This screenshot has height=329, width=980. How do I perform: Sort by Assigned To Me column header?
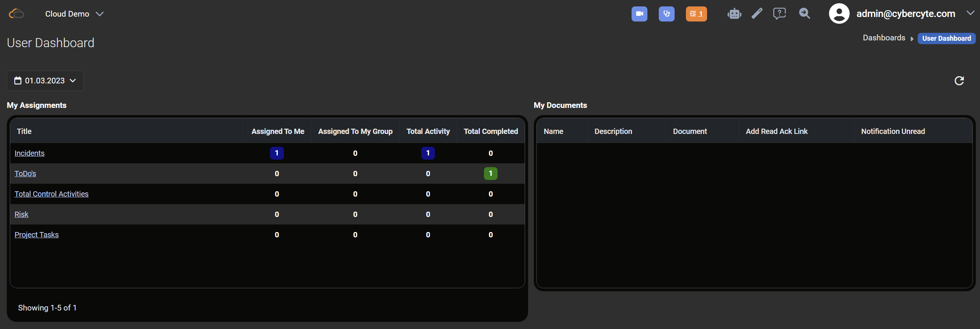277,131
